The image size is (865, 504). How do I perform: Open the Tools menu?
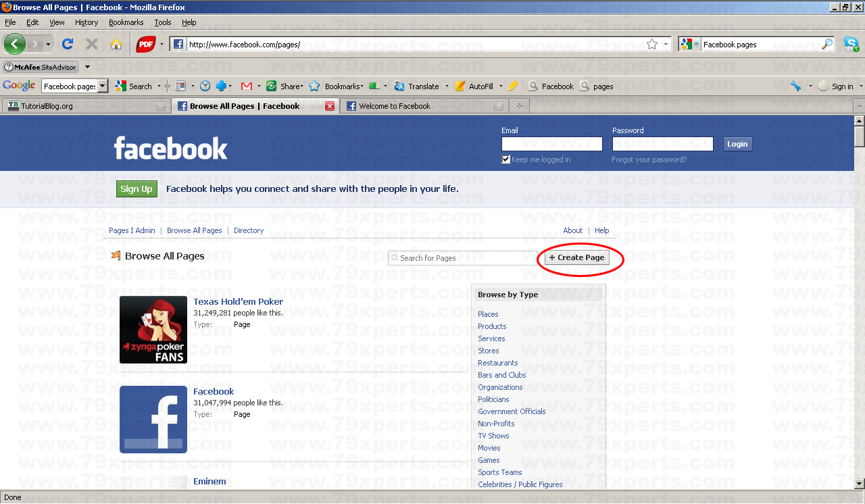tap(163, 22)
